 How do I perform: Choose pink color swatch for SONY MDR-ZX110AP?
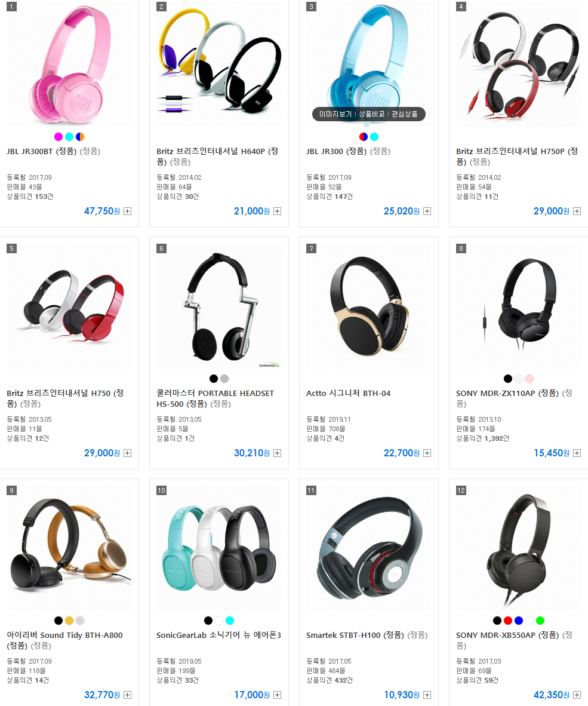click(x=529, y=379)
